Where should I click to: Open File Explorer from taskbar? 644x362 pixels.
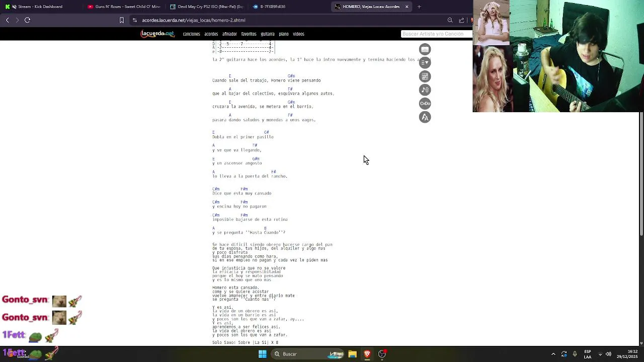coord(352,354)
